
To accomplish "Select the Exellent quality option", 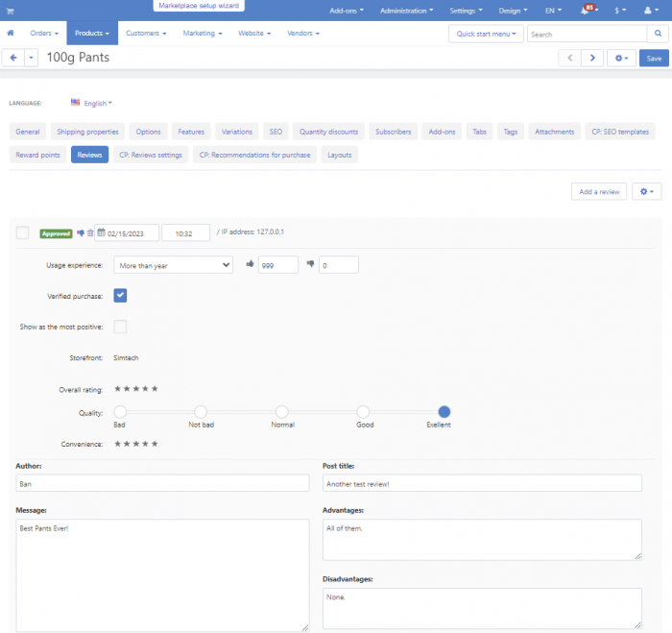I will pyautogui.click(x=444, y=412).
